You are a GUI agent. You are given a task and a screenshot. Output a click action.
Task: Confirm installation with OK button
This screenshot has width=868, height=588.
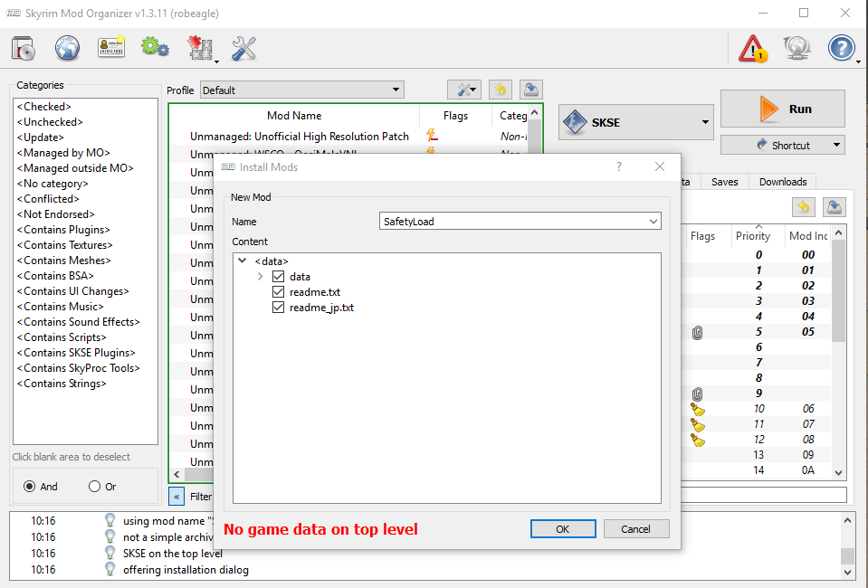coord(563,529)
